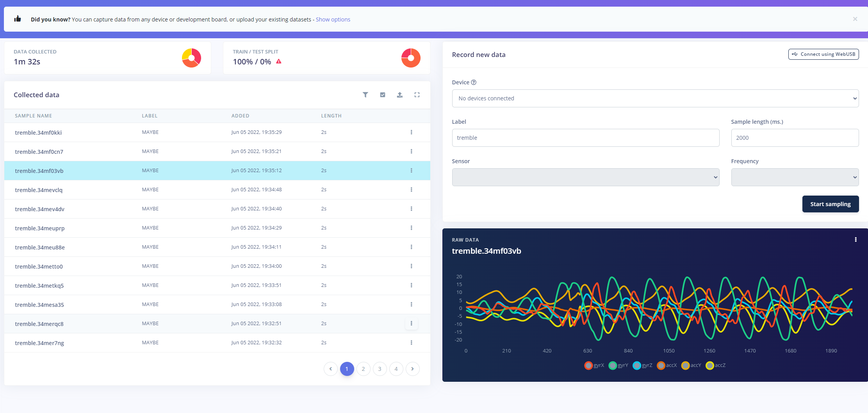Open options menu for tremble.34mevclq
The width and height of the screenshot is (868, 413).
(x=411, y=190)
